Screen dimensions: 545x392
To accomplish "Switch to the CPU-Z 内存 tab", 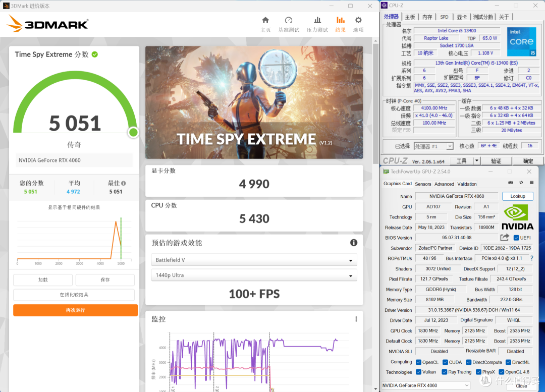I will [427, 17].
